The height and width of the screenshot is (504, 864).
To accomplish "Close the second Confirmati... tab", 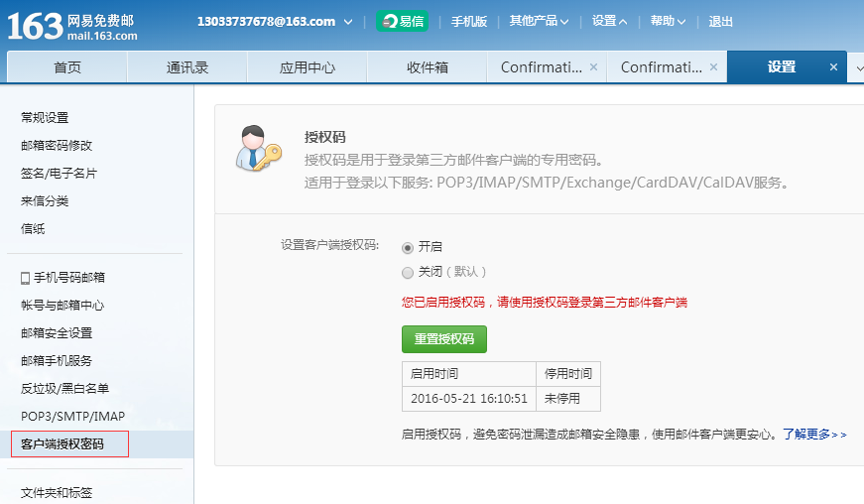I will point(713,67).
